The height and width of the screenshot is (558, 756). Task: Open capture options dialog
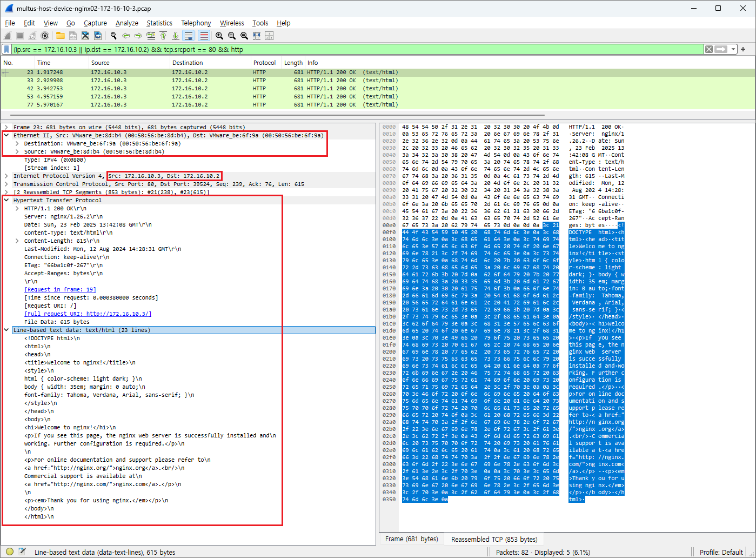pyautogui.click(x=45, y=36)
